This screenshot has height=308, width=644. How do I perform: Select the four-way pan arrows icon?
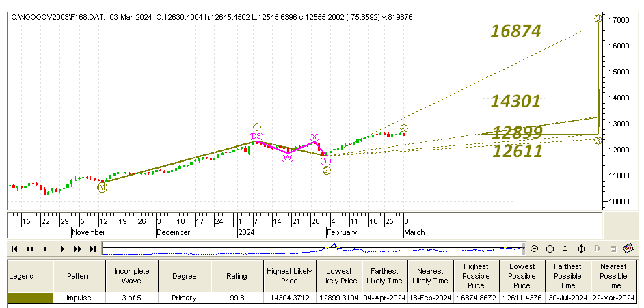tap(581, 249)
